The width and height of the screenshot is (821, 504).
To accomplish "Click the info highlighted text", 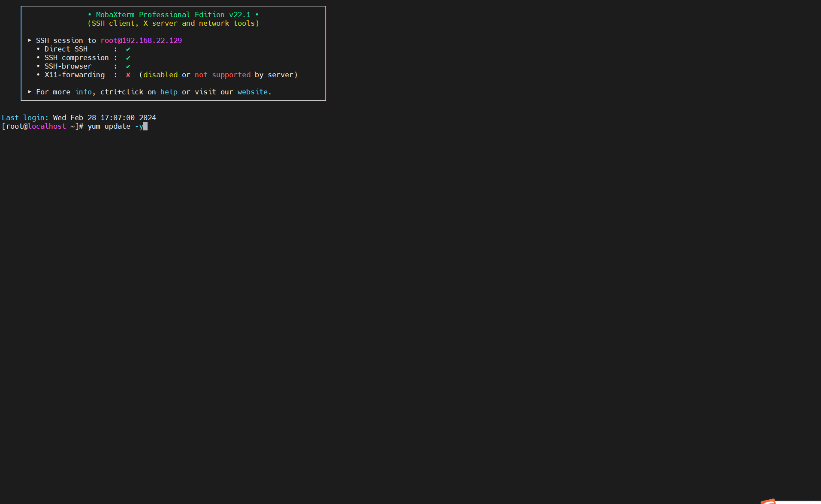I will coord(83,92).
